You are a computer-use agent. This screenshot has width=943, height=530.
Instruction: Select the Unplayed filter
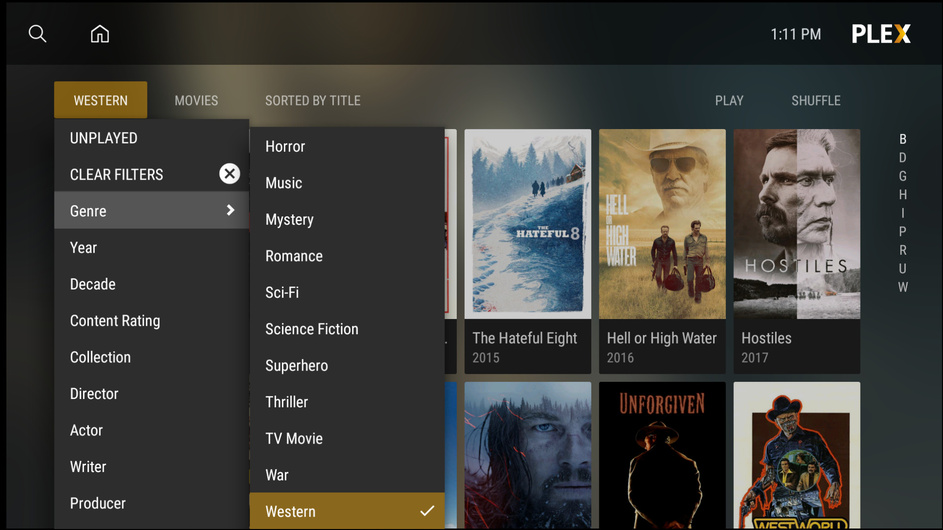(x=152, y=138)
